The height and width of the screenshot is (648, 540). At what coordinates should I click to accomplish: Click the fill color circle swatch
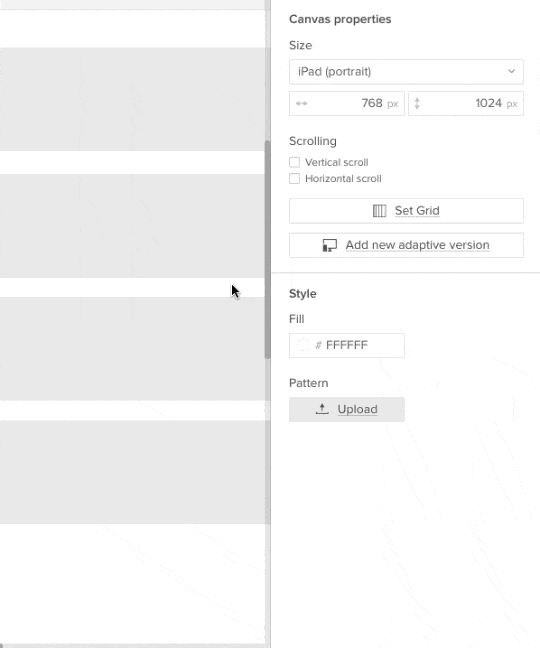click(x=303, y=345)
